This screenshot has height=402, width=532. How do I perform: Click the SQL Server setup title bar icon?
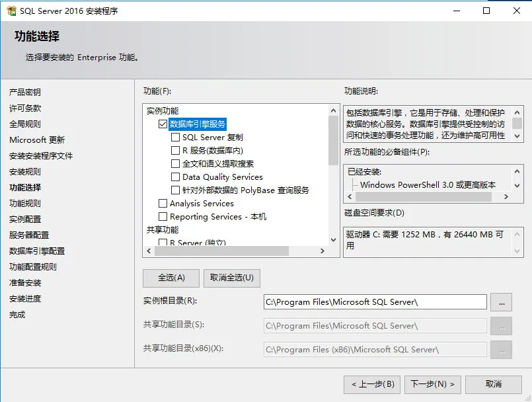tap(11, 11)
